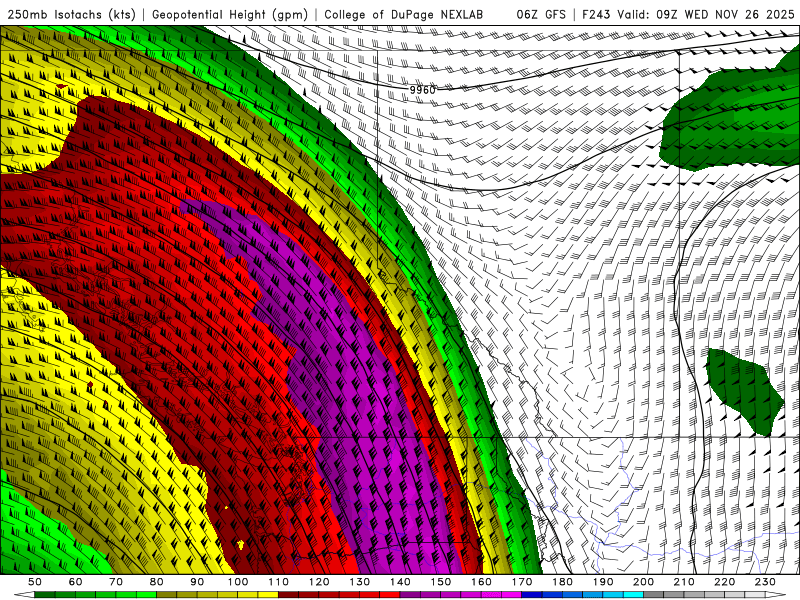Click the 'Valid: 09Z WED NOV 26 2025' text
800x600 pixels.
click(x=706, y=15)
